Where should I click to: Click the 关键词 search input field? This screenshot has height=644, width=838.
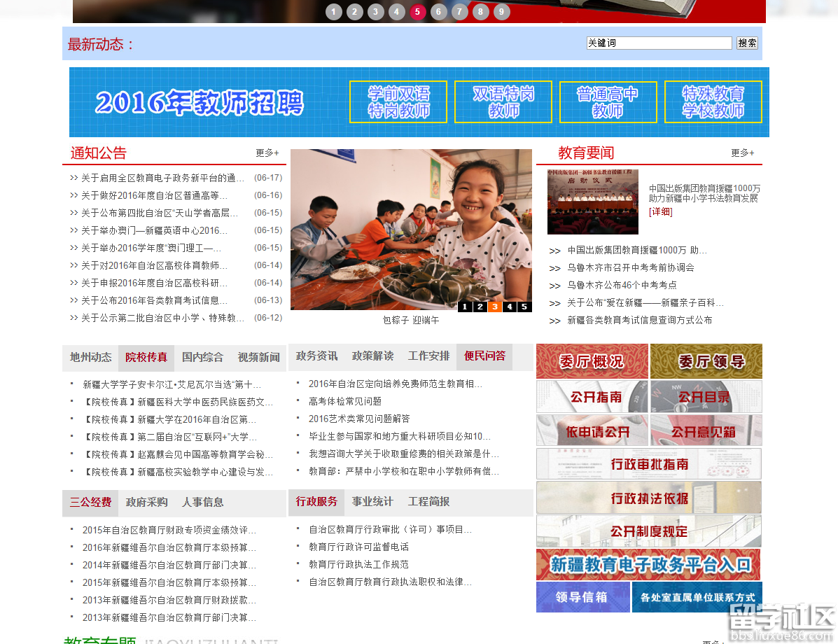click(x=658, y=43)
